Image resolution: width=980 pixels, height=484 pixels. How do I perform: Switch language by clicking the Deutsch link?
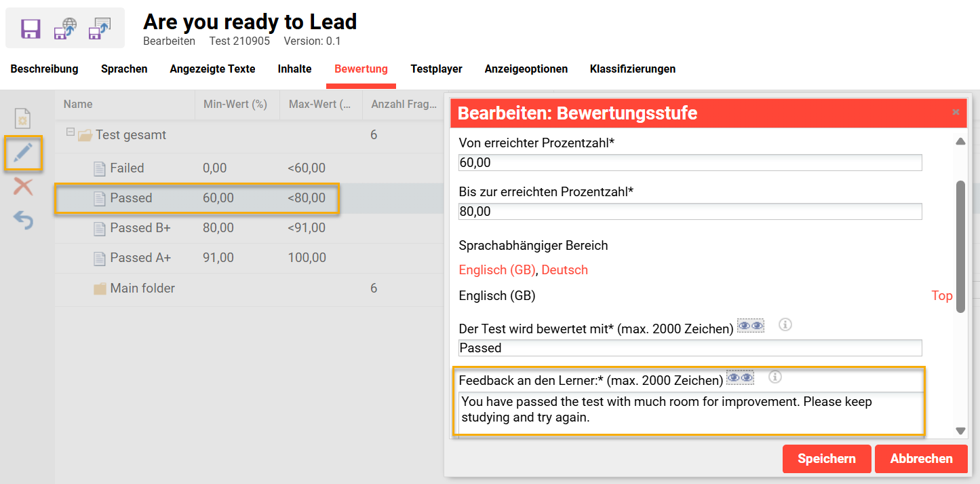pyautogui.click(x=564, y=269)
